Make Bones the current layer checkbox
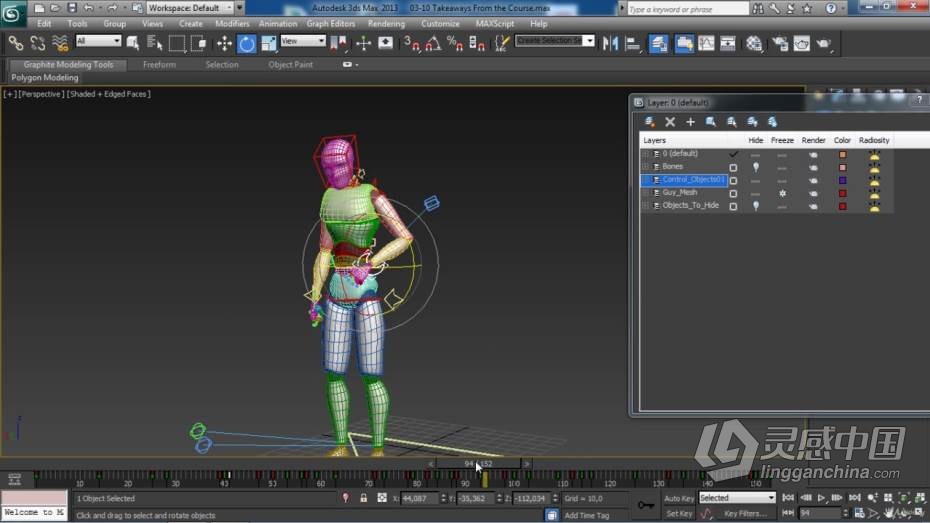The width and height of the screenshot is (930, 523). [733, 167]
